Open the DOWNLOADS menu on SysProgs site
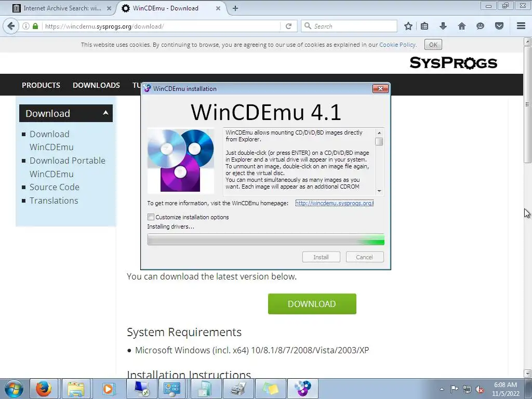The width and height of the screenshot is (532, 399). click(96, 85)
